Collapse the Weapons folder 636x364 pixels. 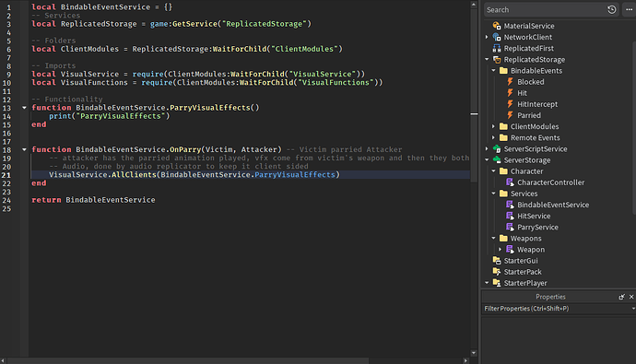(493, 239)
